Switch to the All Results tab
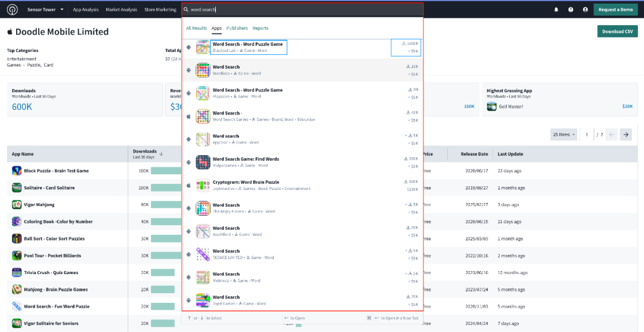Viewport: 644px width, 332px height. click(196, 29)
